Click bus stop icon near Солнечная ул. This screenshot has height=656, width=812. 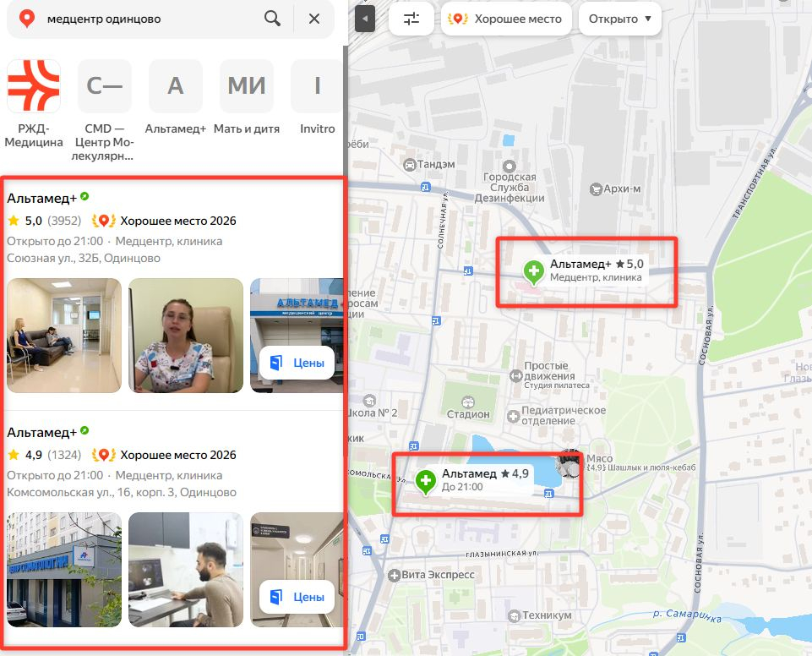(426, 187)
